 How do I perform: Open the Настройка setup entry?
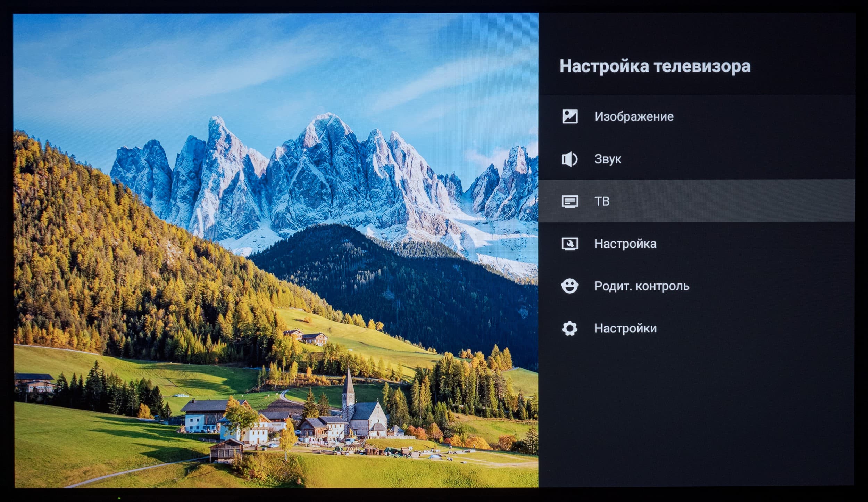coord(625,244)
